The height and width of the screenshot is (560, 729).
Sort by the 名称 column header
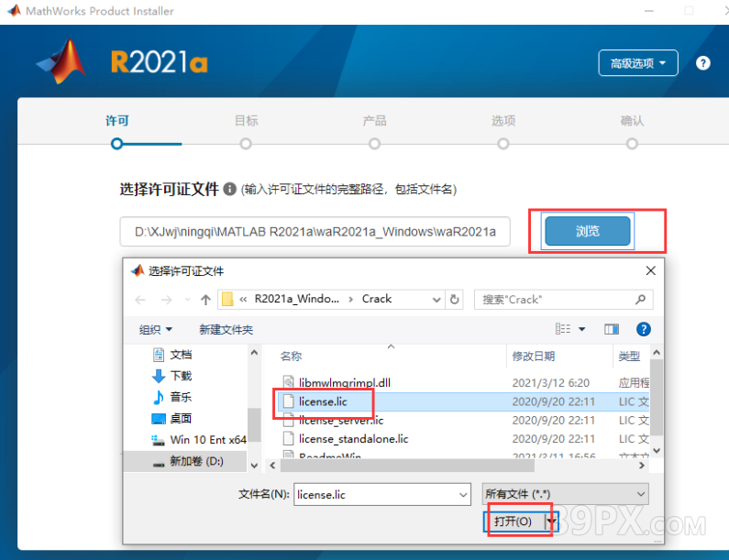click(x=291, y=356)
